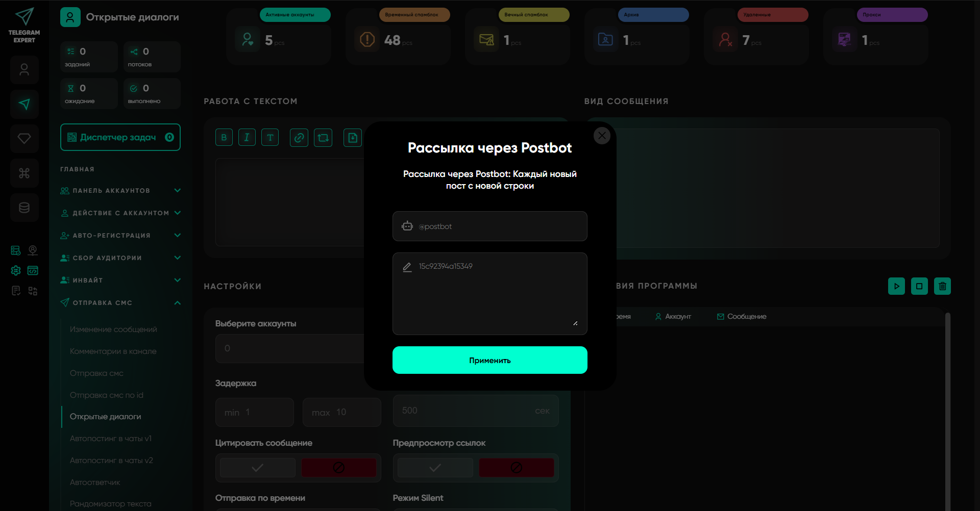The height and width of the screenshot is (511, 980).
Task: Open the user profile sidebar icon
Action: [x=24, y=70]
